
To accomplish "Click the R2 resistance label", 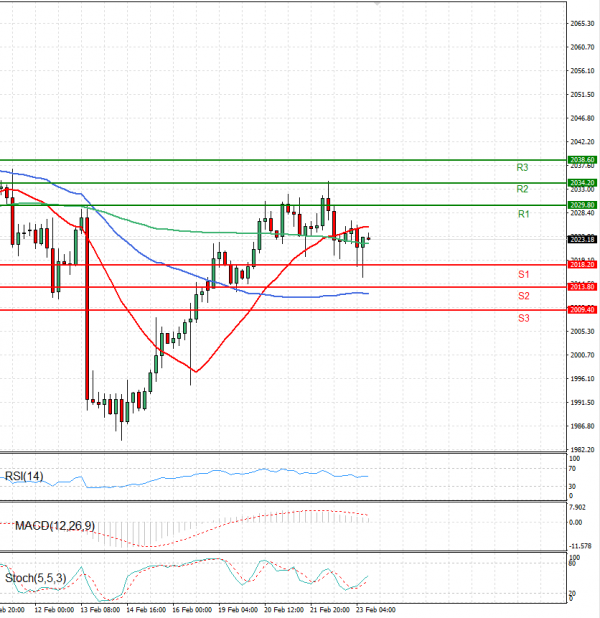I will pos(522,189).
